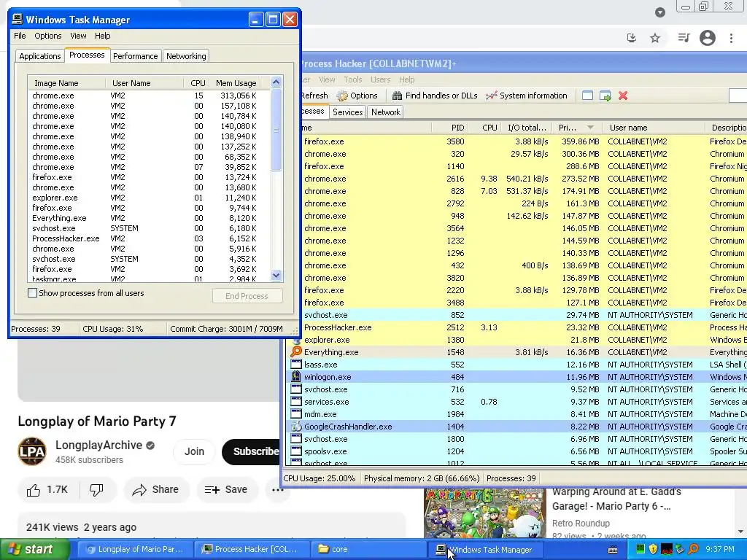Subscribe to LongplayArchive
This screenshot has width=747, height=560.
pyautogui.click(x=251, y=451)
